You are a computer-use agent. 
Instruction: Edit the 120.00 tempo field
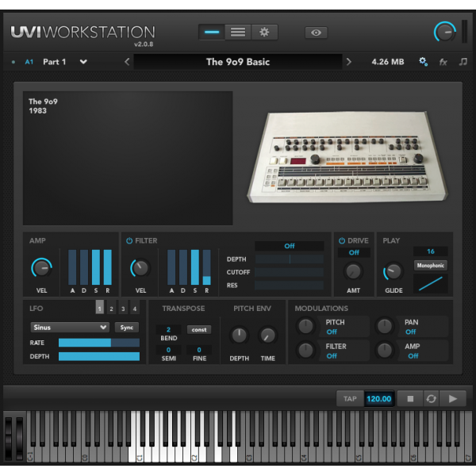[379, 398]
